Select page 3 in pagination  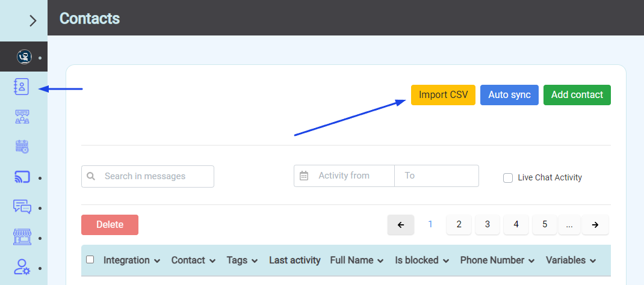(488, 224)
